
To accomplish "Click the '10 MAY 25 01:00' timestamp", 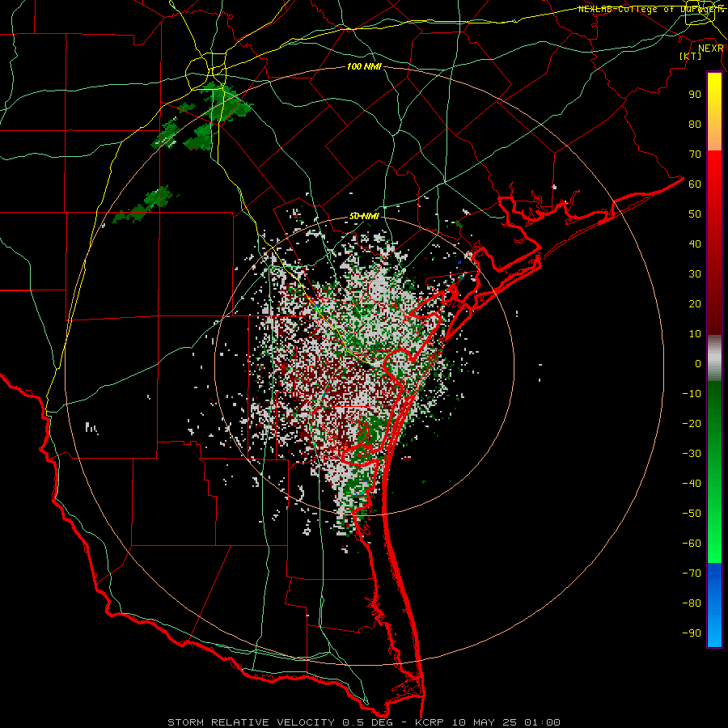I will pos(506,722).
